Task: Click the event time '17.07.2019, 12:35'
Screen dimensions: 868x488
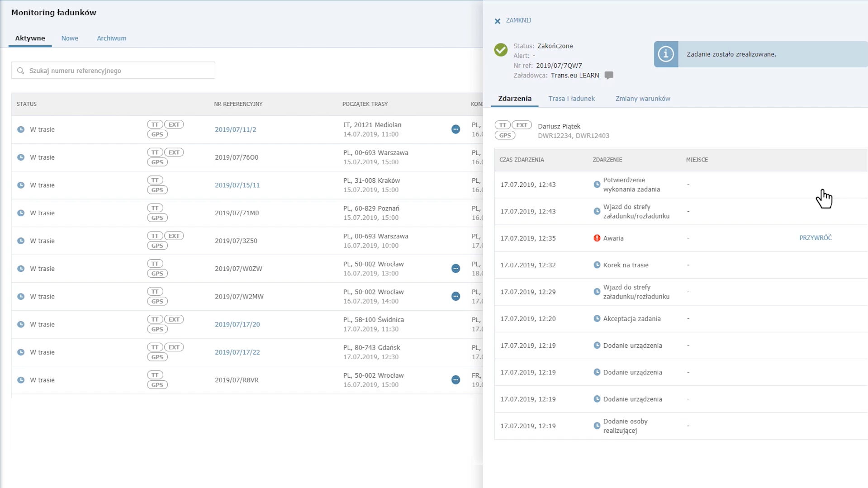Action: (528, 238)
